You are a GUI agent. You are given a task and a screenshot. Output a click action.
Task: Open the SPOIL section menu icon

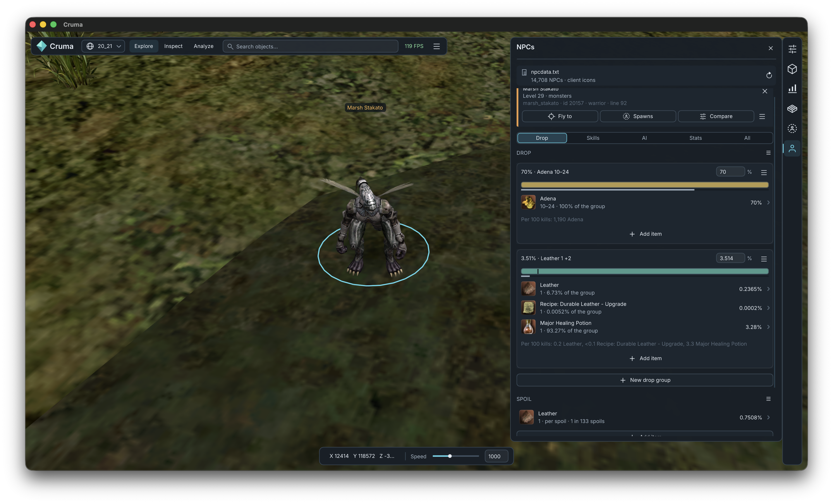click(x=768, y=399)
